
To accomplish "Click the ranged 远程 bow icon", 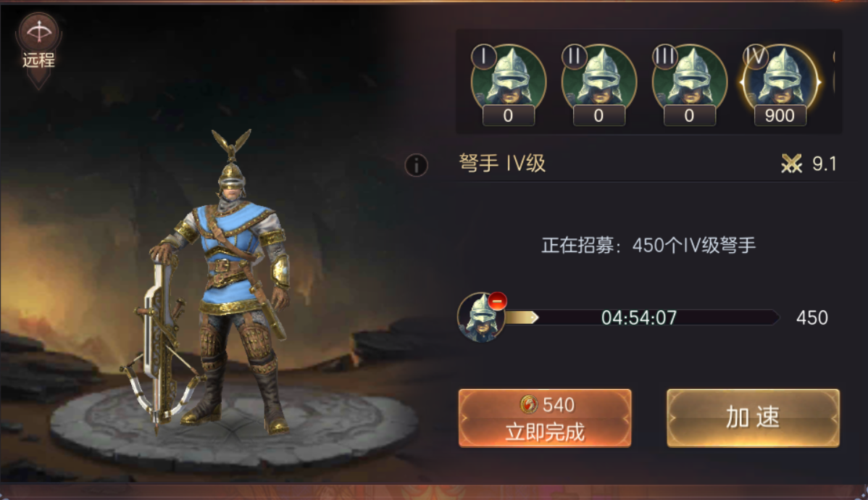I will point(38,32).
